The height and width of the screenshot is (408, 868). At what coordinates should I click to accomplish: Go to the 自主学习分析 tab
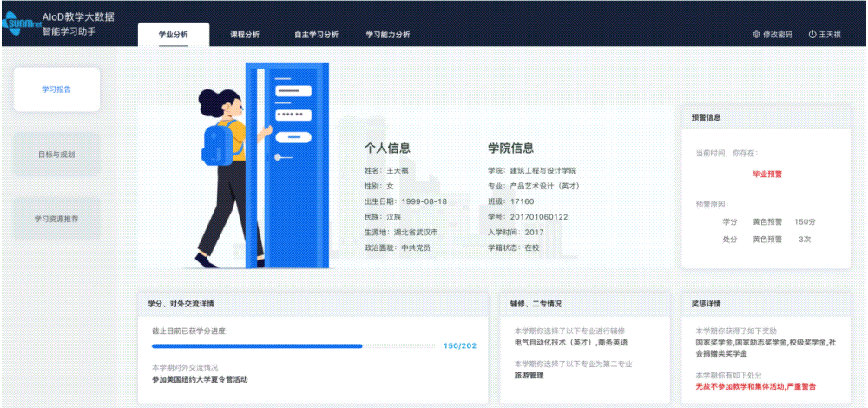316,35
